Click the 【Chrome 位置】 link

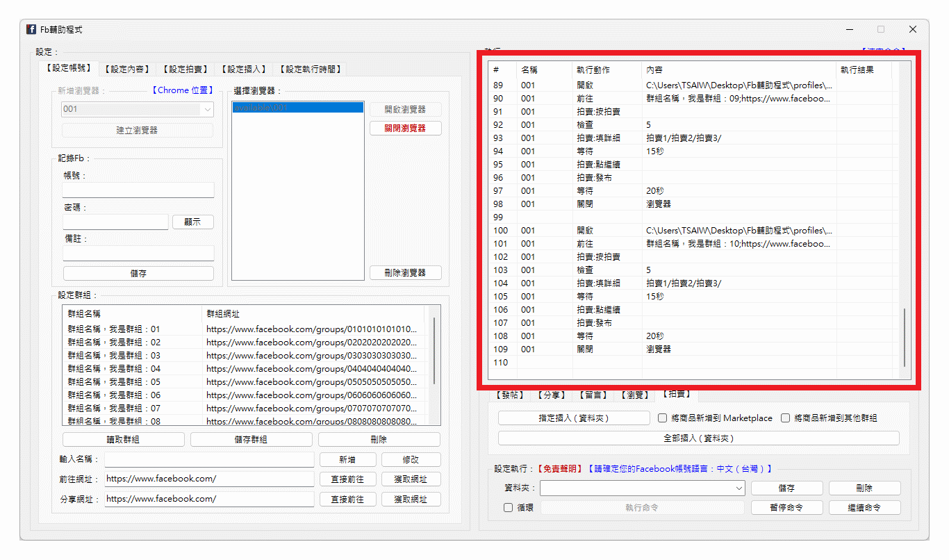click(x=182, y=90)
